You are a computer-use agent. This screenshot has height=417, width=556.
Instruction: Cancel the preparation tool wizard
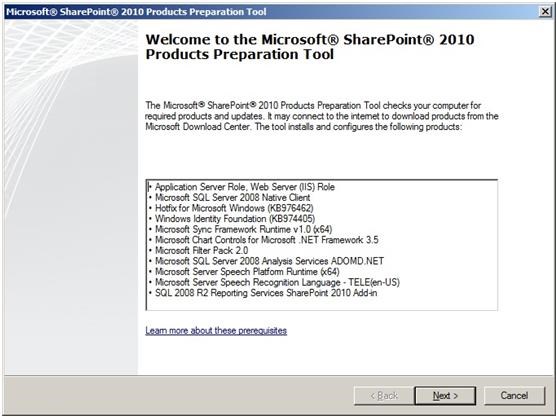[x=514, y=395]
